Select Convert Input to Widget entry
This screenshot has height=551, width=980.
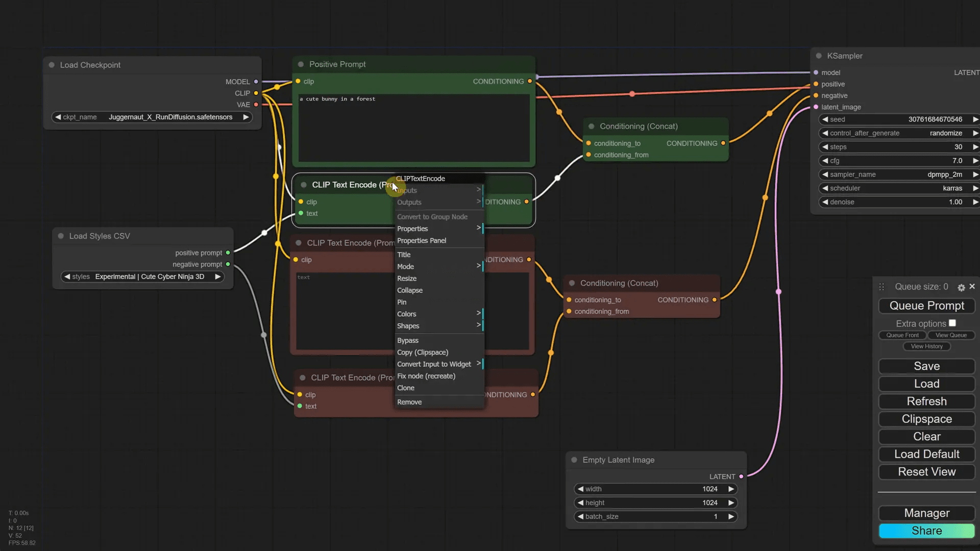point(434,364)
